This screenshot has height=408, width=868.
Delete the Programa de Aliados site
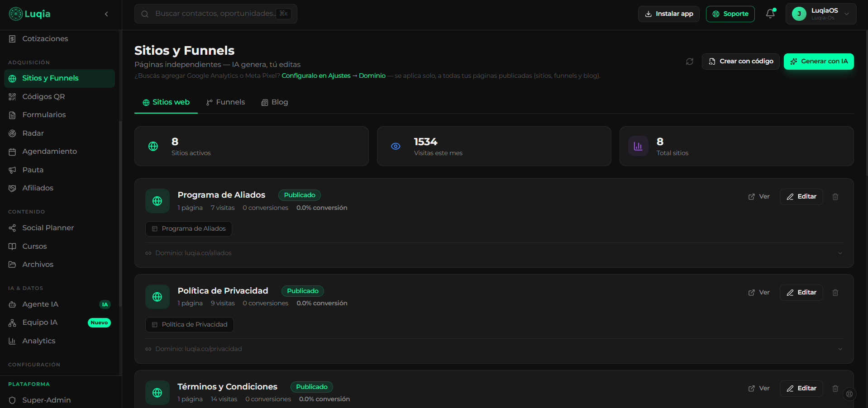coord(835,197)
